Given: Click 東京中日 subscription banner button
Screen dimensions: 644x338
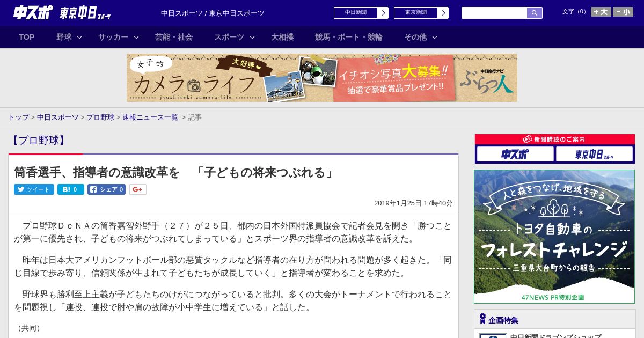Looking at the screenshot, I should pyautogui.click(x=594, y=155).
